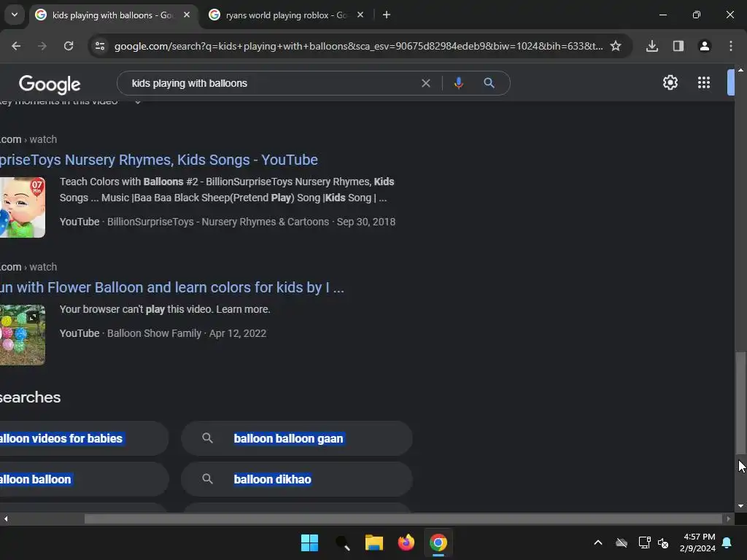
Task: Reload the current page
Action: [69, 46]
